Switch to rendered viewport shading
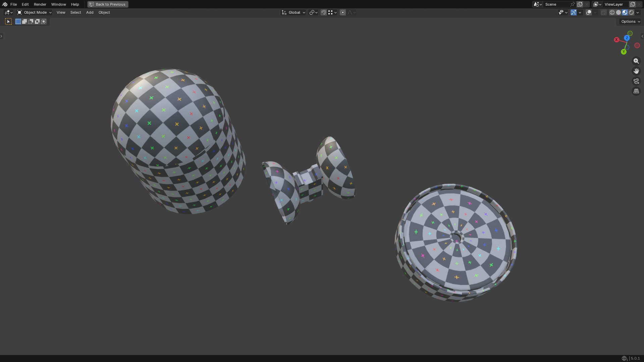The image size is (644, 362). pyautogui.click(x=631, y=12)
